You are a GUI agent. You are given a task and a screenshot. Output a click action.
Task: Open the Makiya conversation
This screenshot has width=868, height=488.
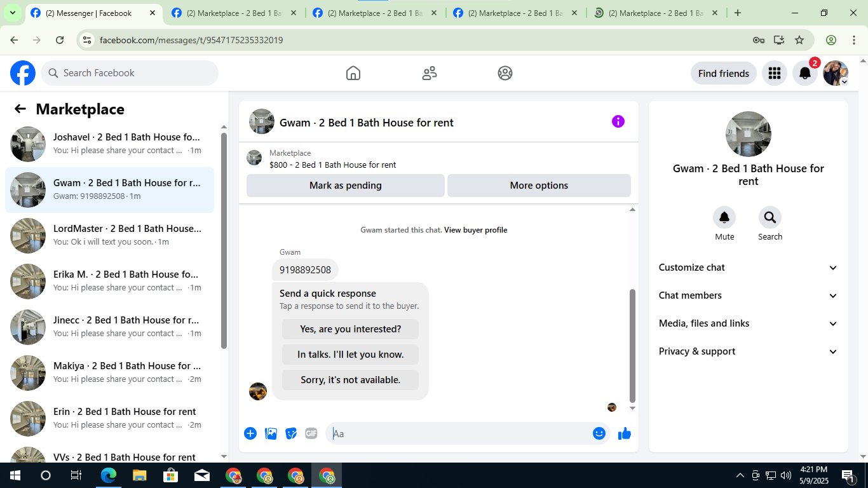[x=109, y=373]
